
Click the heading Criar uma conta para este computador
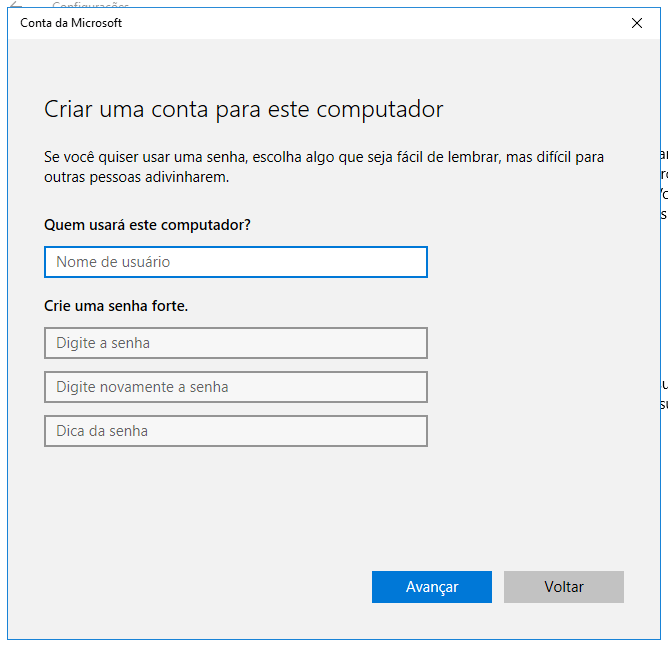click(x=243, y=109)
